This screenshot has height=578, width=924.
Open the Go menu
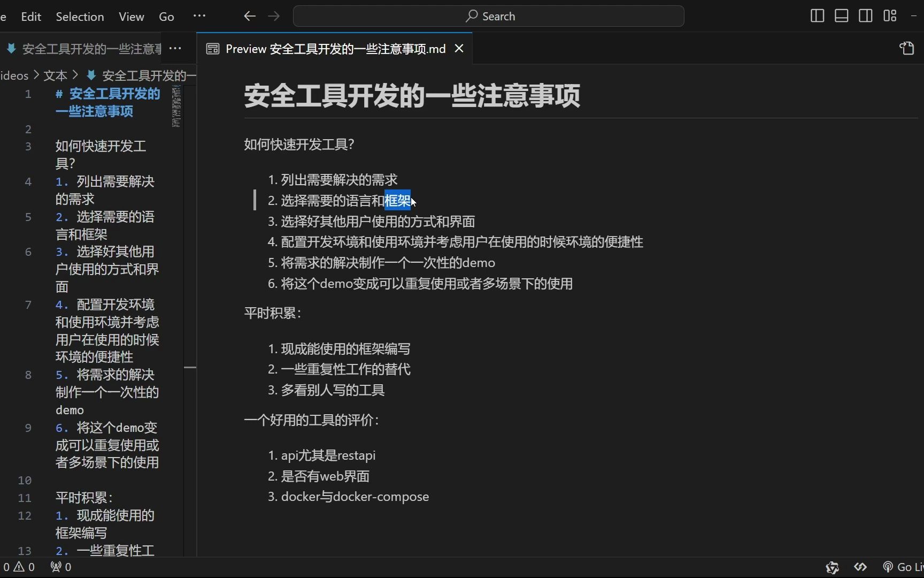tap(166, 17)
